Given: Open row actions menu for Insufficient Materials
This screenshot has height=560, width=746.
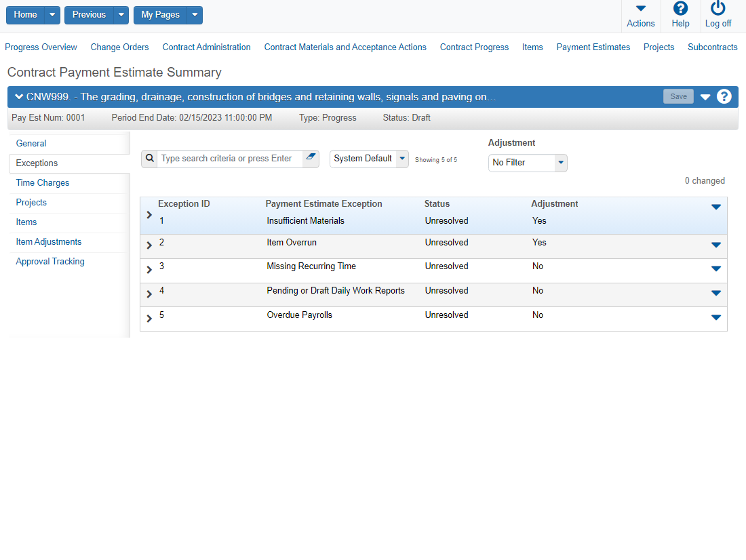Looking at the screenshot, I should pos(716,207).
